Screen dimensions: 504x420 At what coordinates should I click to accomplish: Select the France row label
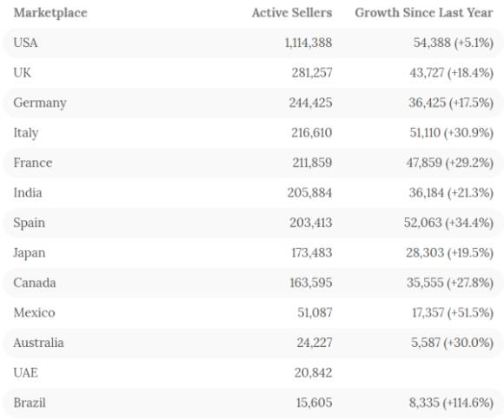point(33,163)
